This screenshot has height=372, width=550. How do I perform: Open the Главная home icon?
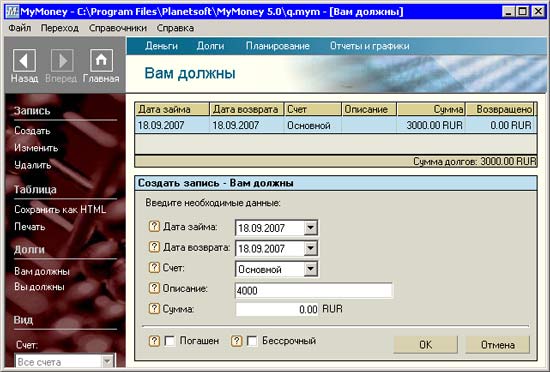click(x=101, y=61)
